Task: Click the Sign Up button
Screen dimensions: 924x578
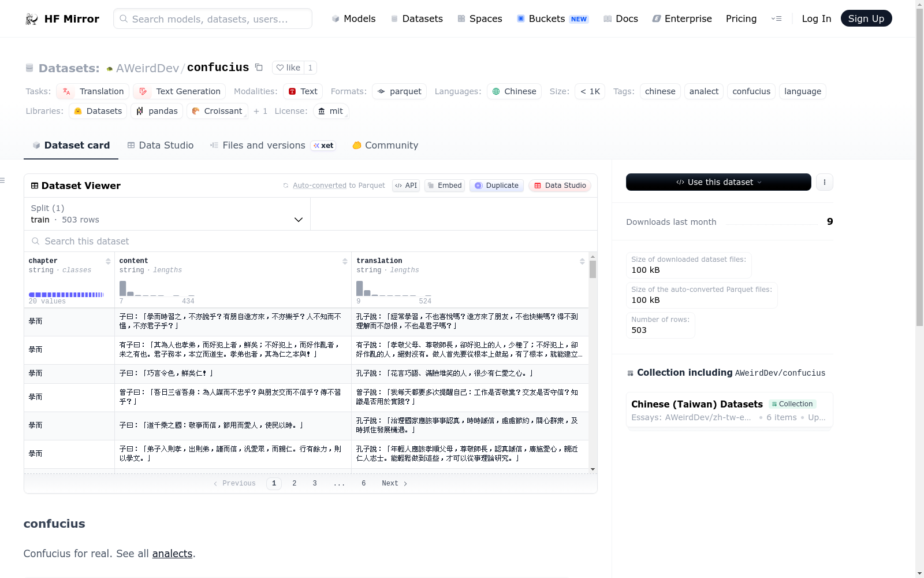Action: click(x=866, y=18)
